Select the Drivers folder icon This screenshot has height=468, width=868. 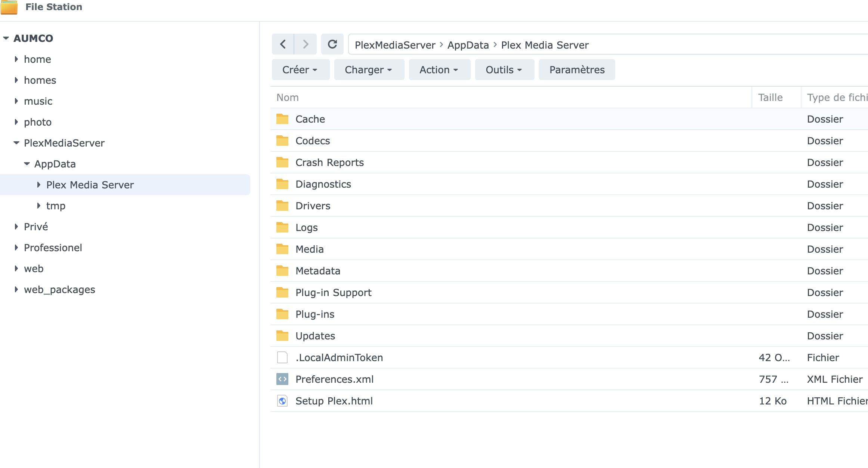(x=282, y=206)
